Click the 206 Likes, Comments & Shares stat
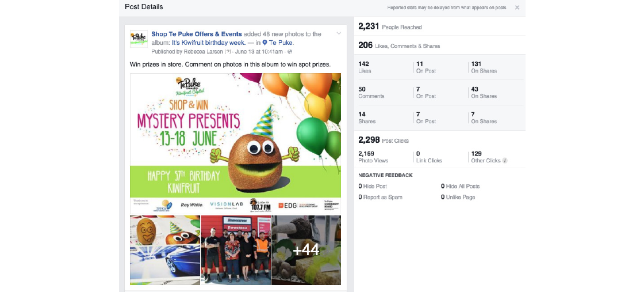Screen dimensions: 644x292 click(399, 45)
